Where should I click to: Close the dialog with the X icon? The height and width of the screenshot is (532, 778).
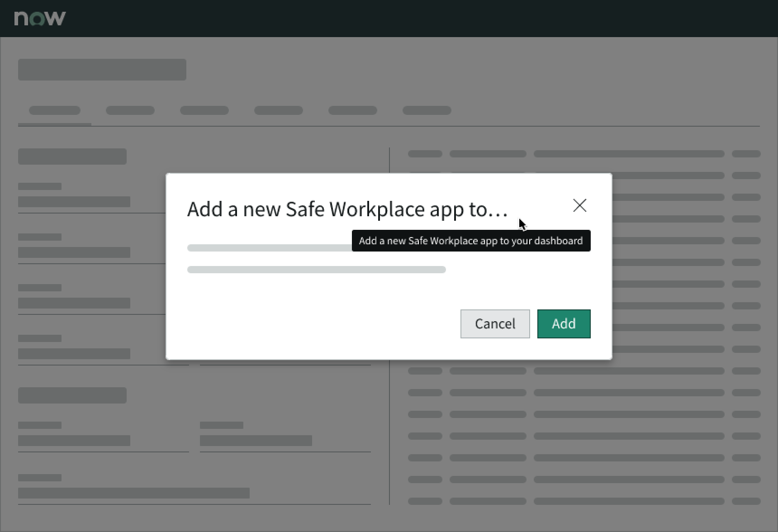pos(579,206)
